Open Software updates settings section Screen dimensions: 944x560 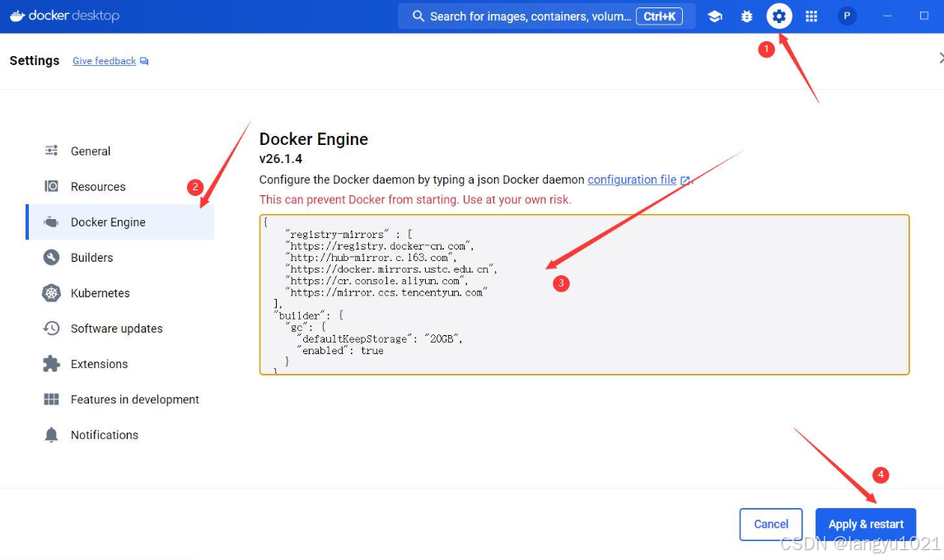119,329
